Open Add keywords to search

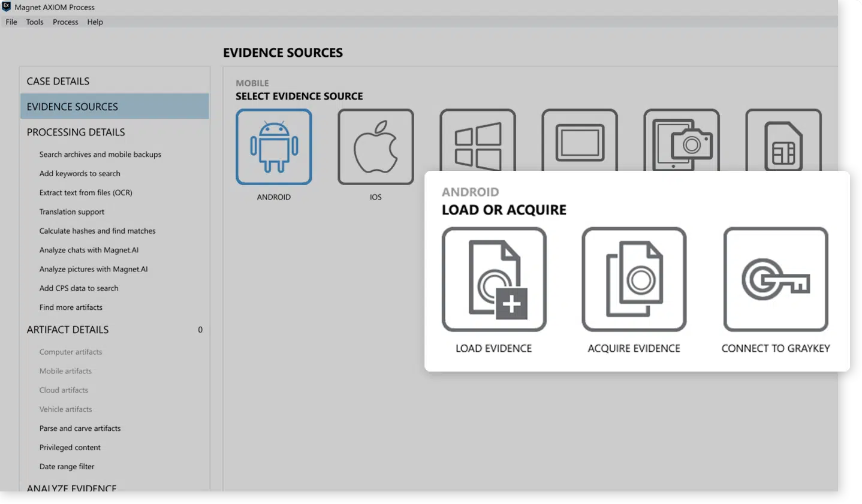(80, 174)
